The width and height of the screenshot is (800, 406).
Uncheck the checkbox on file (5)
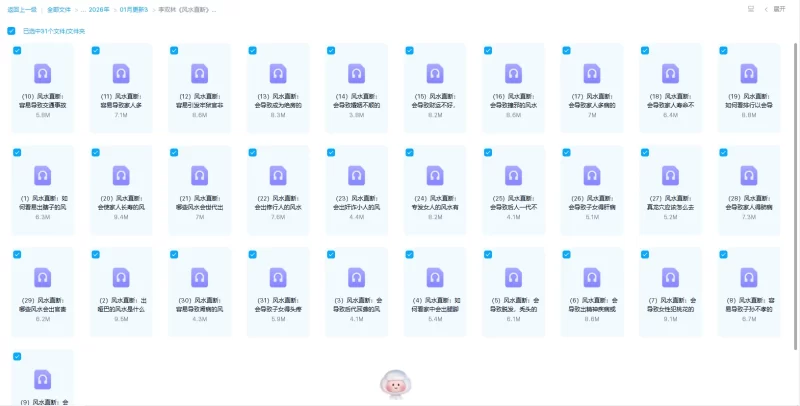point(488,255)
